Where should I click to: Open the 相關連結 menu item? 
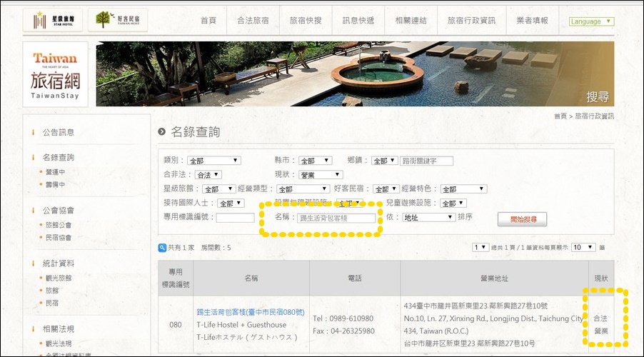click(411, 21)
